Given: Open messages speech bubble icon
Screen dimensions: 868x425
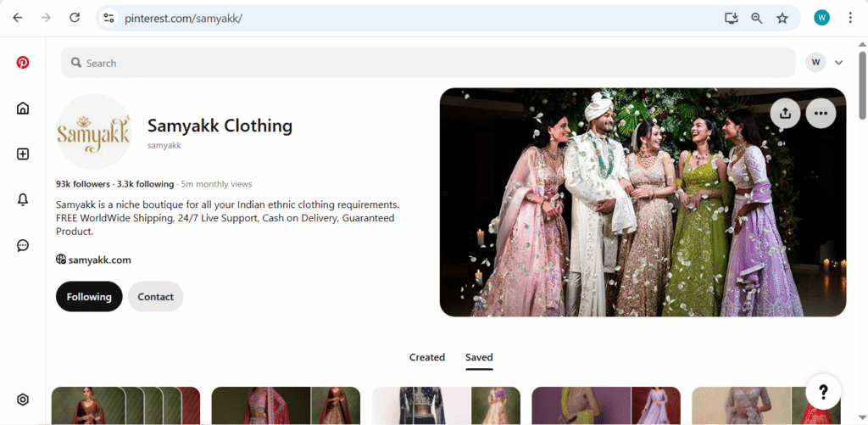Looking at the screenshot, I should click(23, 245).
